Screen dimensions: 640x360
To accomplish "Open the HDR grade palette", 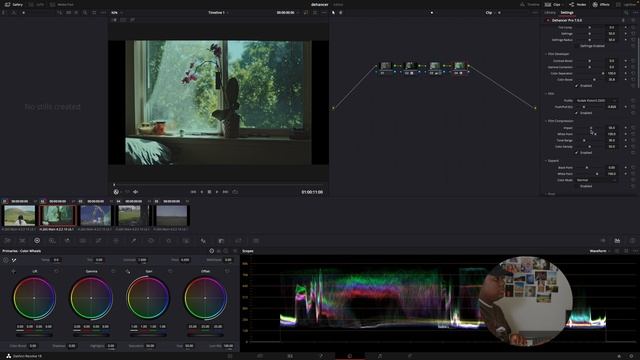I will click(52, 241).
